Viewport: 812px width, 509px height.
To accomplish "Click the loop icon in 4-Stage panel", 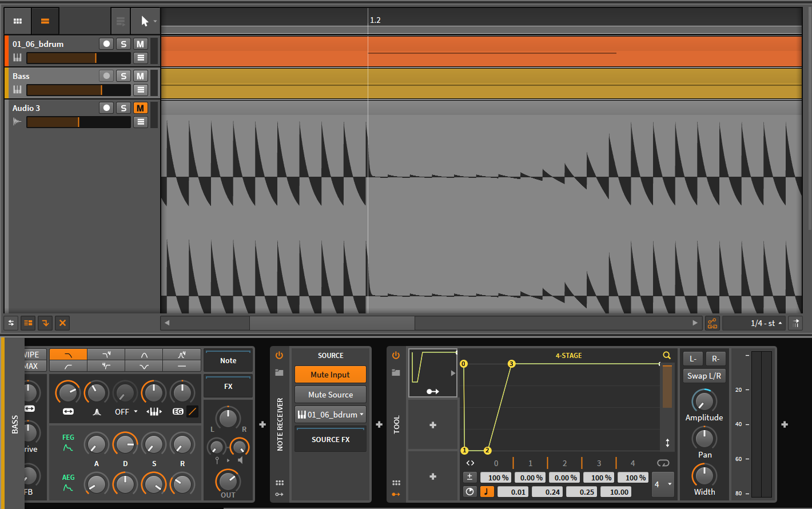I will click(663, 463).
